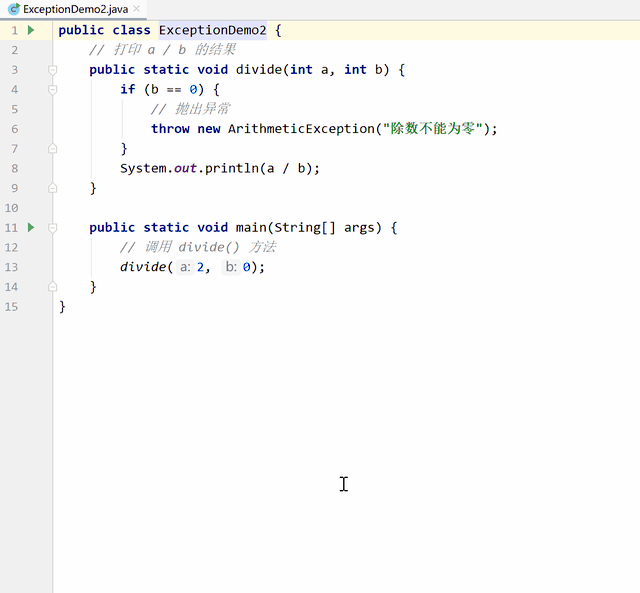
Task: Click 'String[] args' parameter in main
Action: 324,228
